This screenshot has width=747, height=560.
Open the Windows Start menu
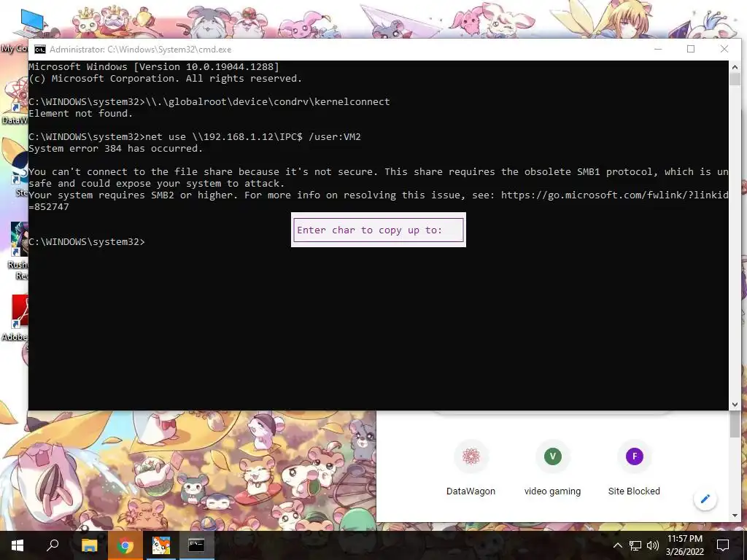pos(18,545)
